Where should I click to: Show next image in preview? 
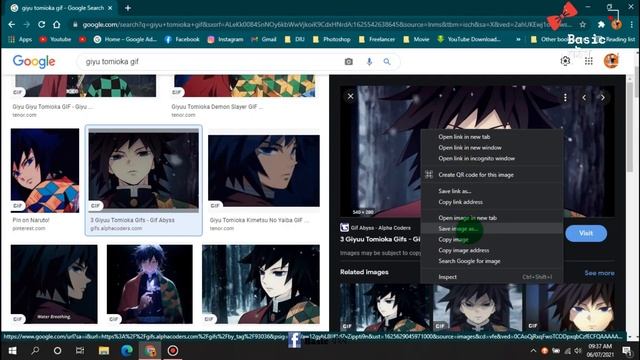[602, 98]
